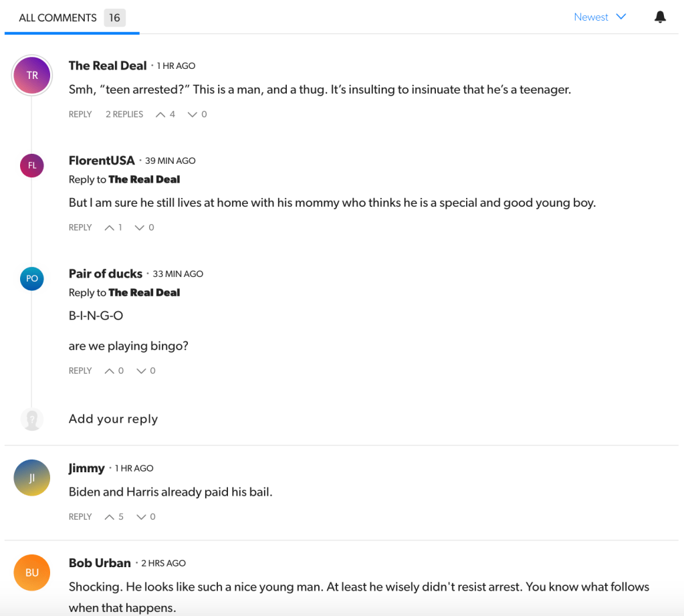Screen dimensions: 684x616
Task: Click The Real Deal link in FlorentUSA's reply
Action: click(x=144, y=179)
